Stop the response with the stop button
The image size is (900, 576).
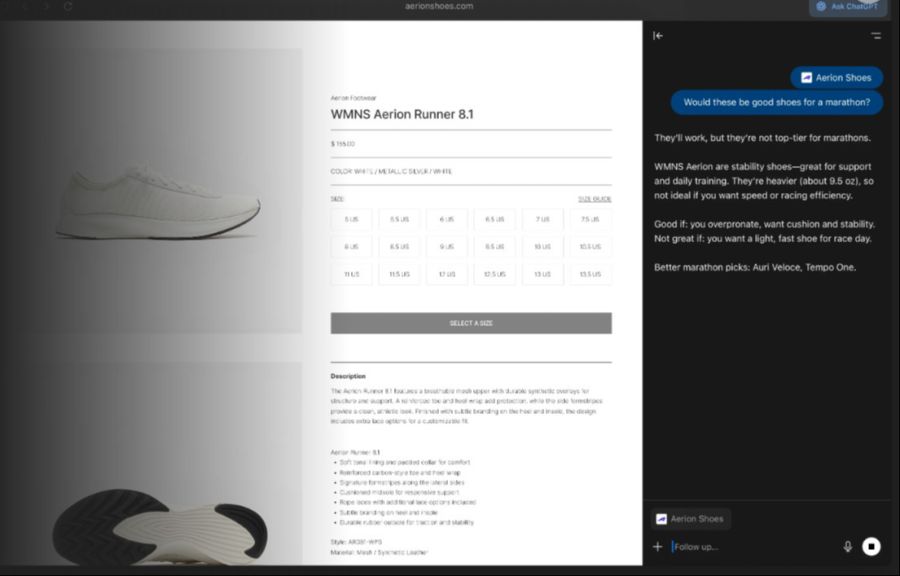[x=871, y=547]
